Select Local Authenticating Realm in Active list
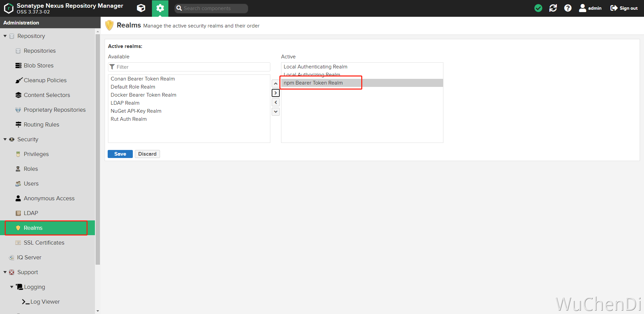Viewport: 644px width, 314px height. [362, 67]
